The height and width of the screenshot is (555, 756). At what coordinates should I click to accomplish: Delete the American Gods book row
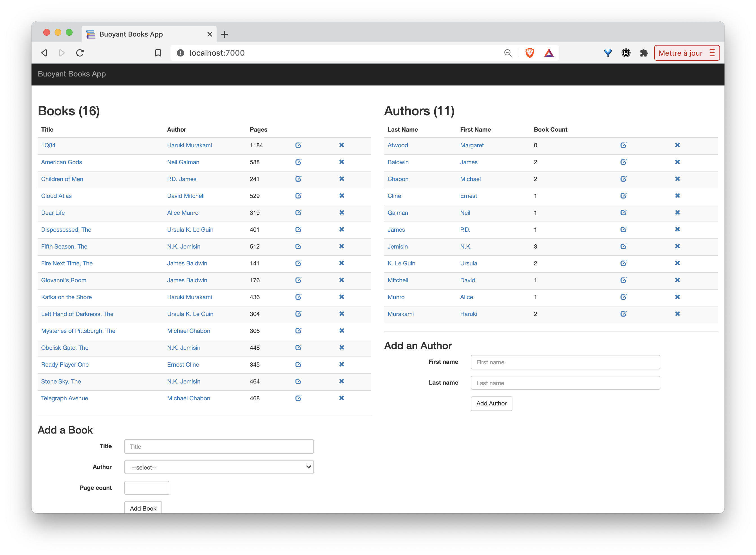click(341, 162)
